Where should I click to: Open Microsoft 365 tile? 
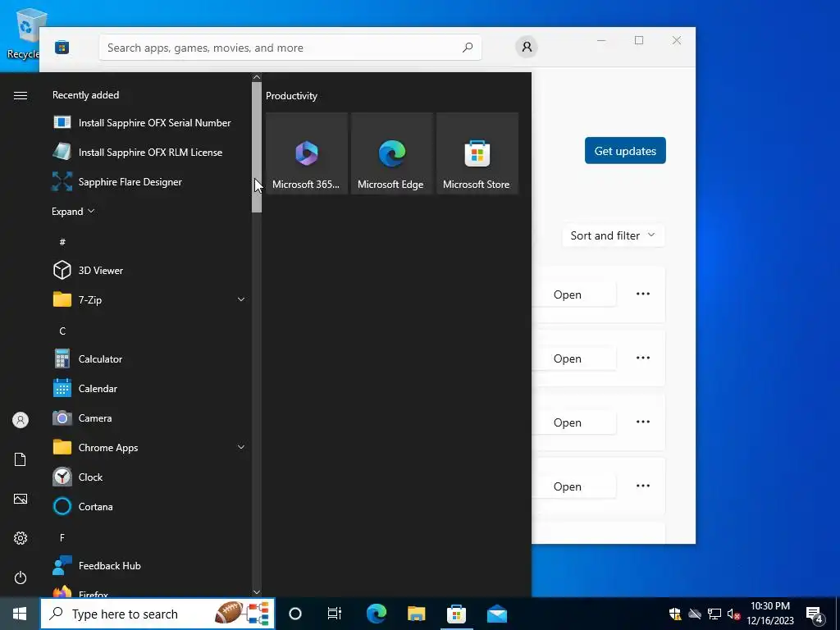[x=307, y=153]
